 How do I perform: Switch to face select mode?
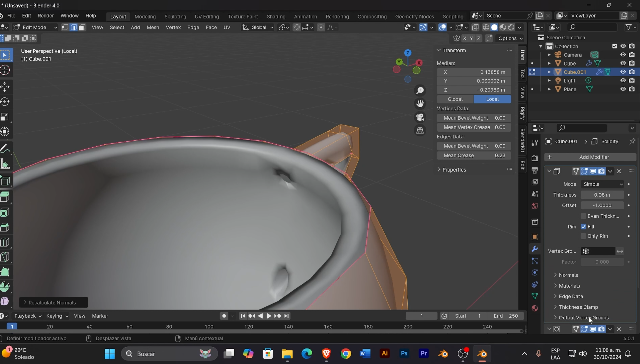click(x=82, y=27)
